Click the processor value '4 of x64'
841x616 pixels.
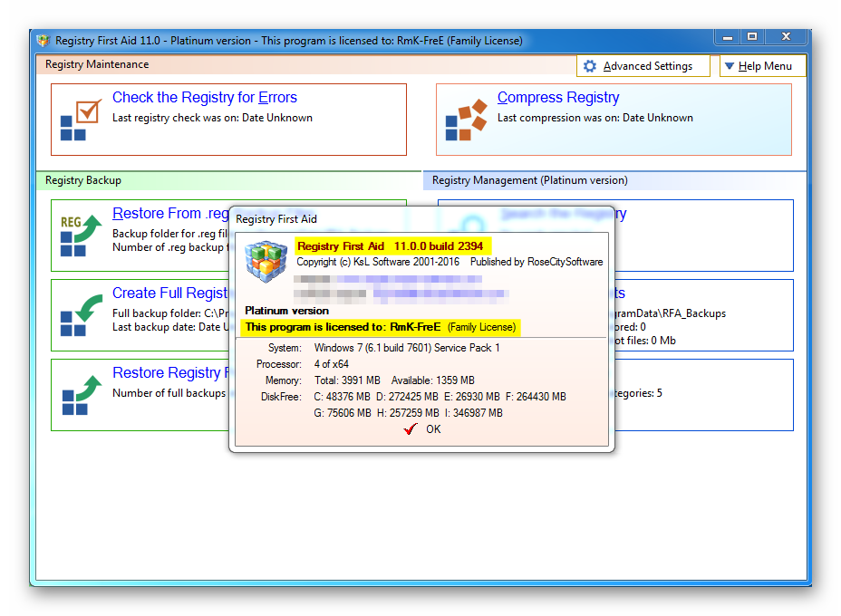pos(332,364)
